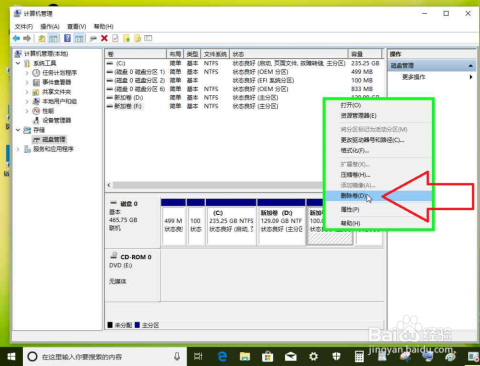Open the Windows Start button

[11, 357]
